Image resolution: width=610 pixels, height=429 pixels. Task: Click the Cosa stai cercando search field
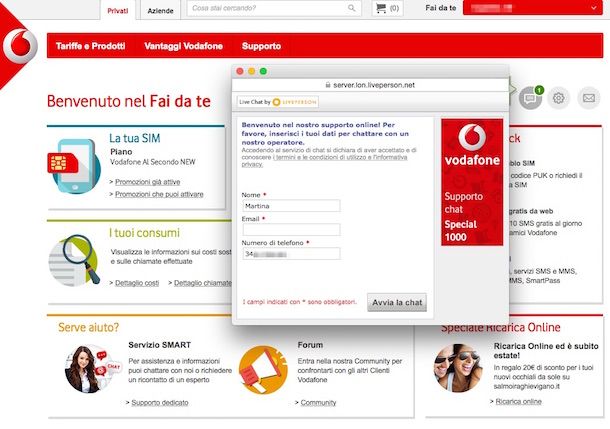(274, 8)
